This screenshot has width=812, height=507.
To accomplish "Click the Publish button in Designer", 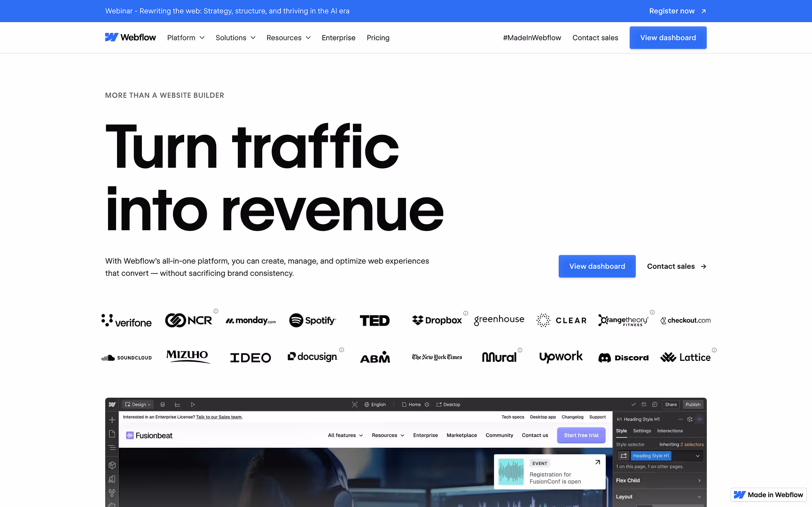I will [693, 405].
